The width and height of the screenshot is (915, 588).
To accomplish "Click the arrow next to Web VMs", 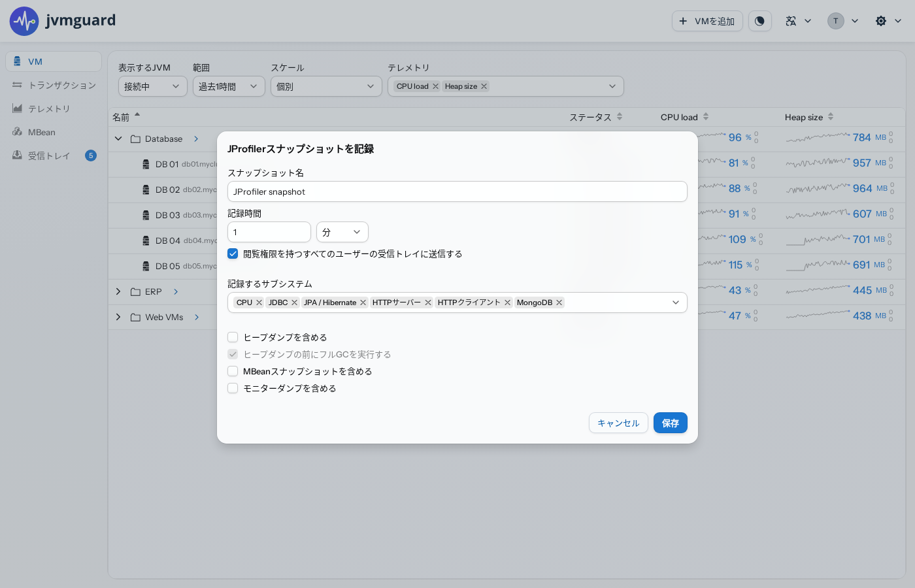I will point(197,317).
